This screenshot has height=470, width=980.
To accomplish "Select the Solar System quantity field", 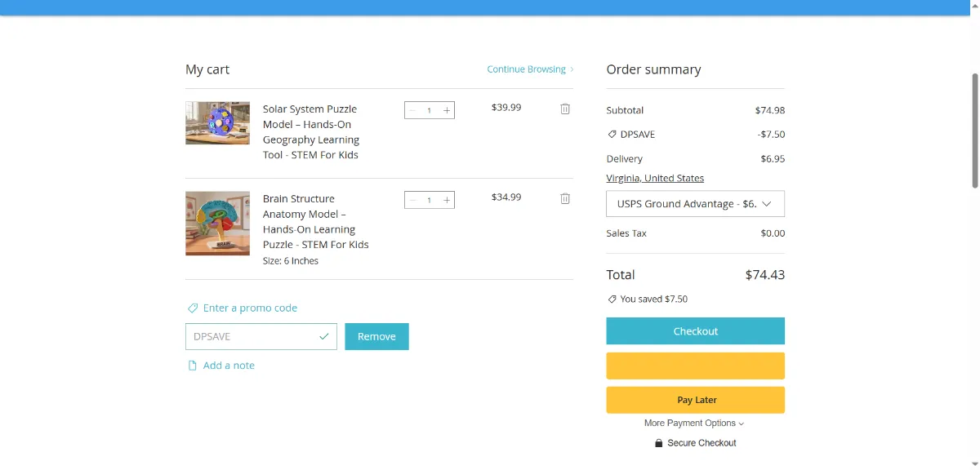I will (x=430, y=110).
